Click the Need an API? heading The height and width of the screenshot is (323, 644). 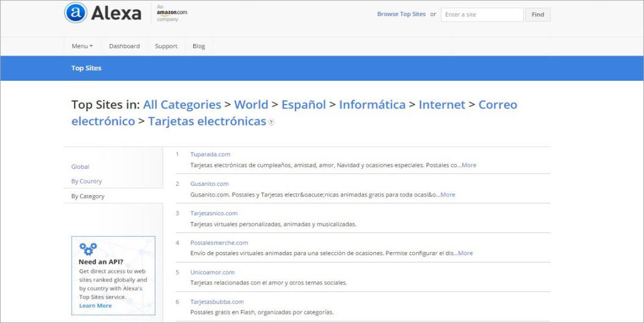tap(101, 262)
